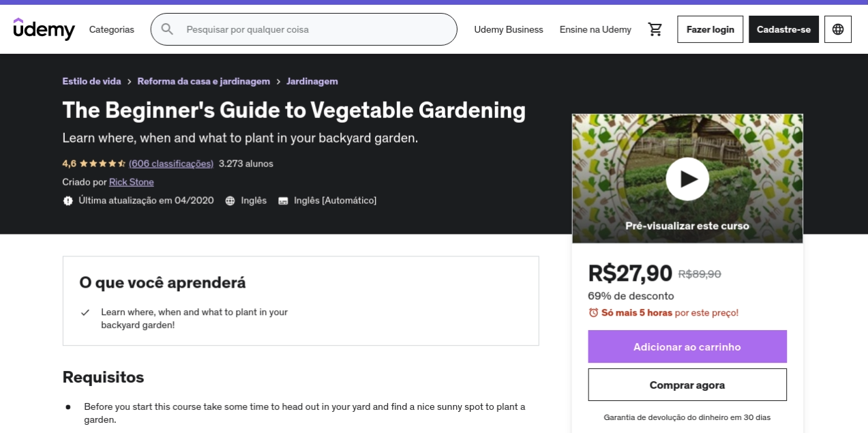The height and width of the screenshot is (433, 868).
Task: Open the Ensine na Udemy menu
Action: (x=595, y=29)
